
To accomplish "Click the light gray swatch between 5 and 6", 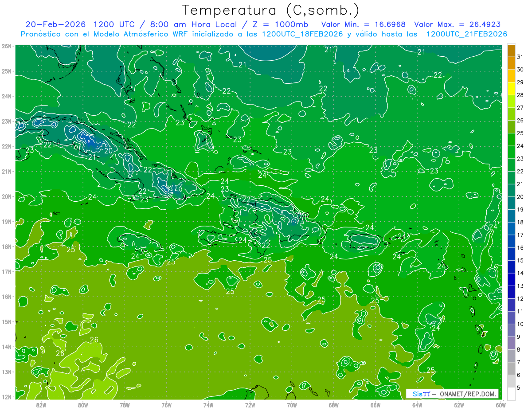I will coord(511,381).
